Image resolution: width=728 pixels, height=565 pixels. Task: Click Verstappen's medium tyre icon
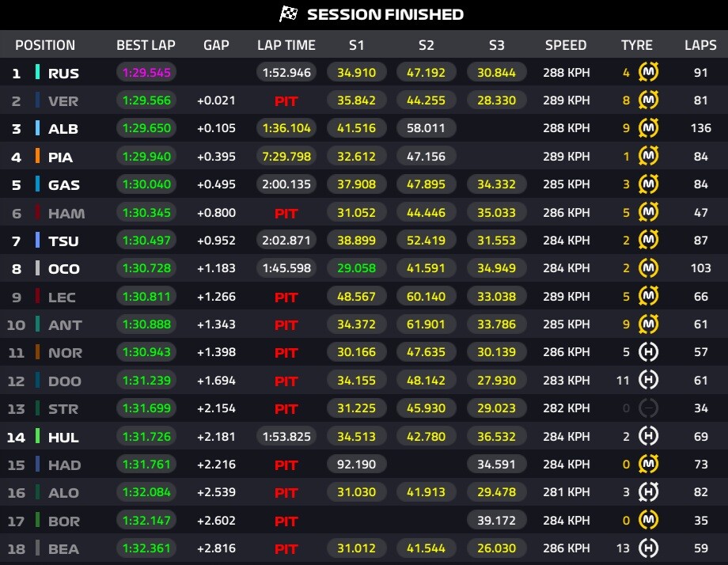point(649,100)
